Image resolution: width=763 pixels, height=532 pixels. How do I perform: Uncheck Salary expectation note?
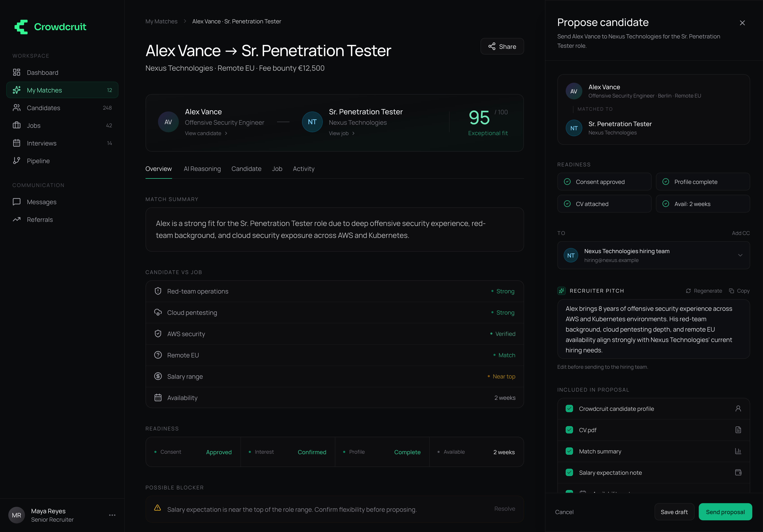pyautogui.click(x=569, y=472)
